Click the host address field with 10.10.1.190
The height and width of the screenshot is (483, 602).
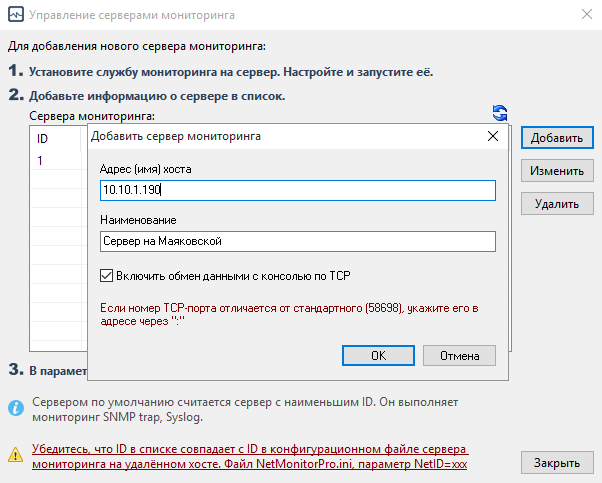pyautogui.click(x=297, y=190)
